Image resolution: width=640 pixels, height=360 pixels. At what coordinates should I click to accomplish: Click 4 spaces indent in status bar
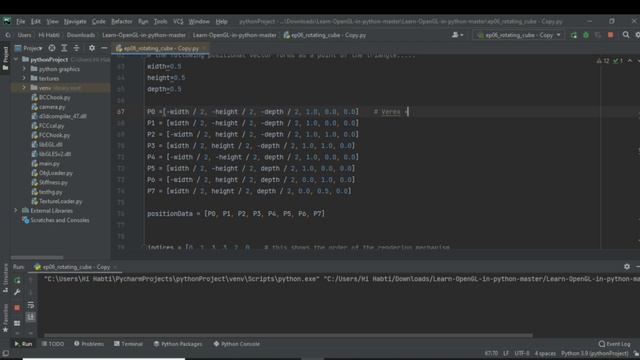click(545, 353)
